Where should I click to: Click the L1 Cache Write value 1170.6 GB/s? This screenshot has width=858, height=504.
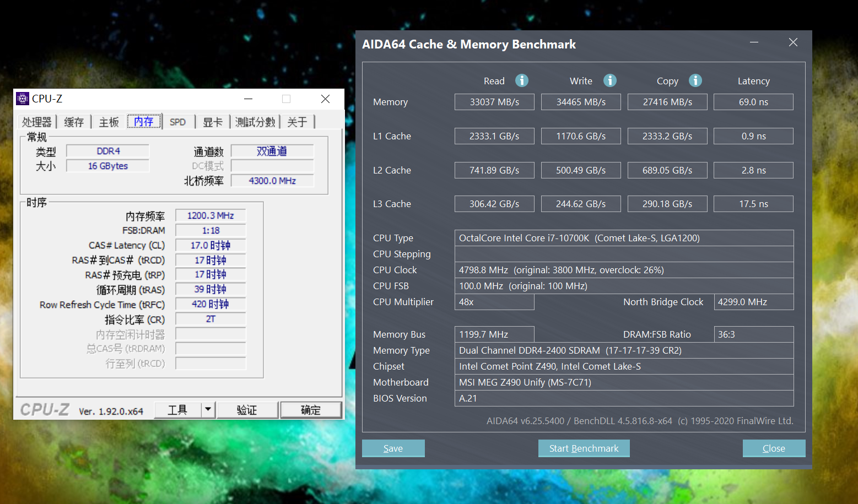581,136
